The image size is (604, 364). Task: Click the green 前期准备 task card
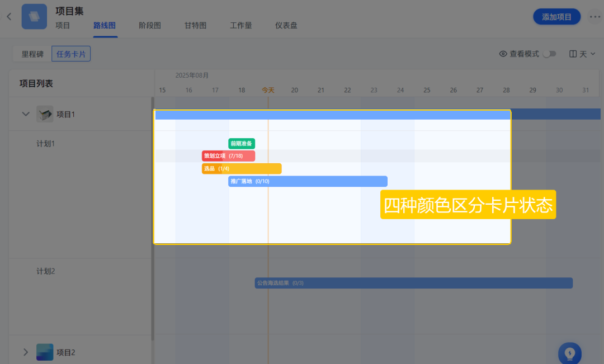(241, 144)
